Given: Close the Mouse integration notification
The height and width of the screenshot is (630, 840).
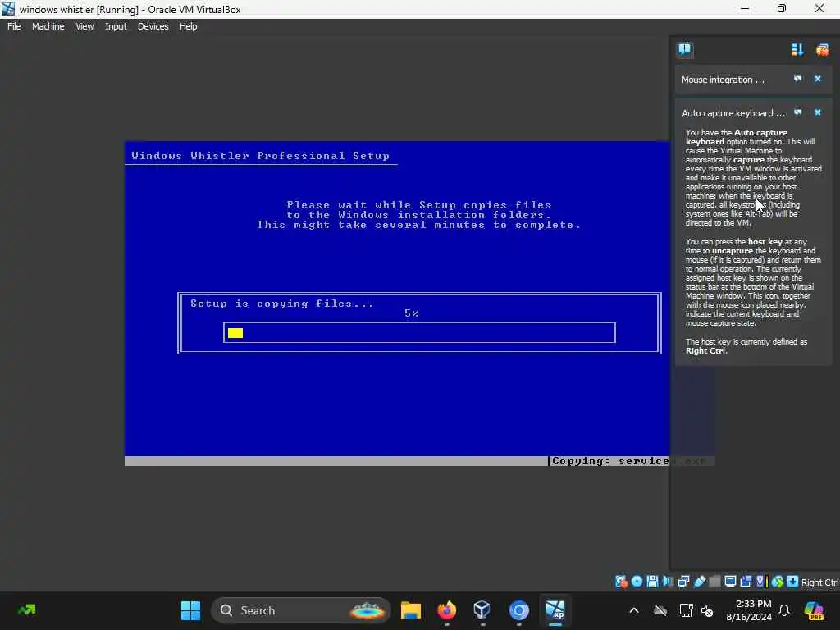Looking at the screenshot, I should pyautogui.click(x=818, y=79).
